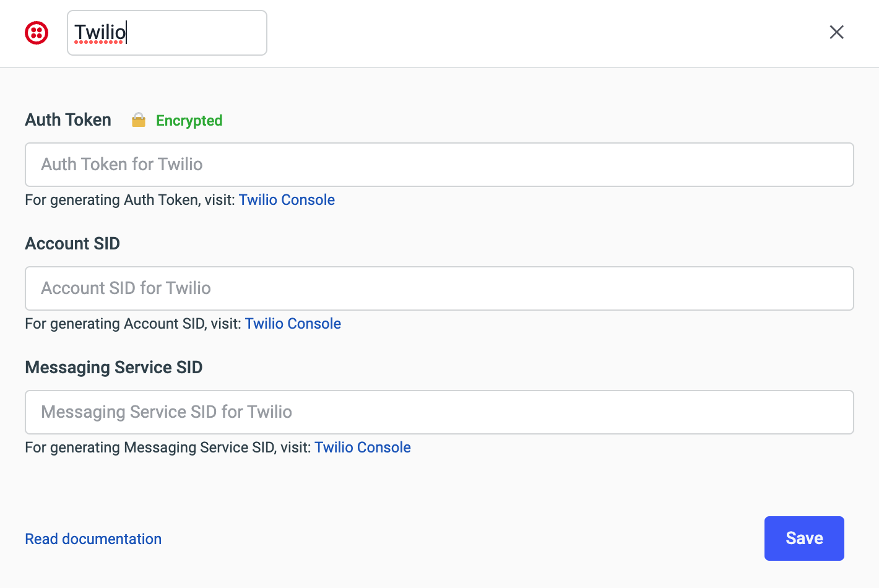Close the Twilio configuration dialog
The image size is (879, 588).
coord(836,32)
